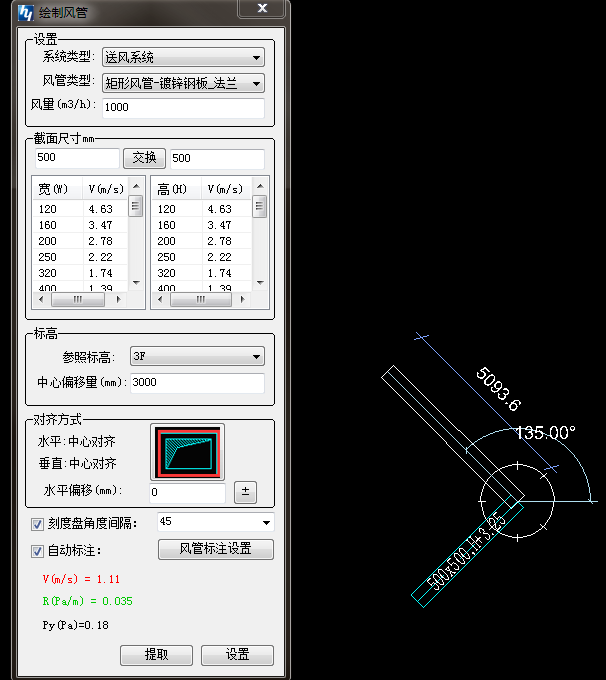
Task: Click the R(Pa/m) = 0.035 readout
Action: coord(87,602)
